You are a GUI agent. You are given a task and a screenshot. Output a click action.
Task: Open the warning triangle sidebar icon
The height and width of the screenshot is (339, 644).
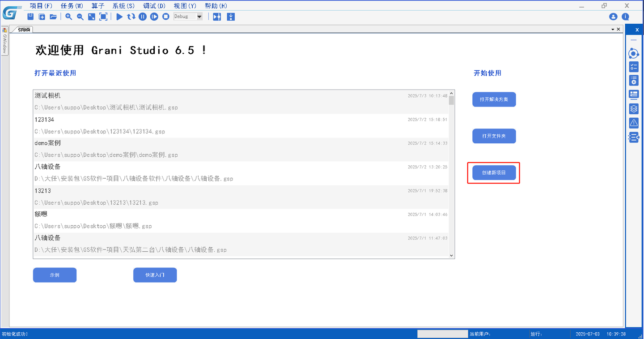(x=634, y=123)
